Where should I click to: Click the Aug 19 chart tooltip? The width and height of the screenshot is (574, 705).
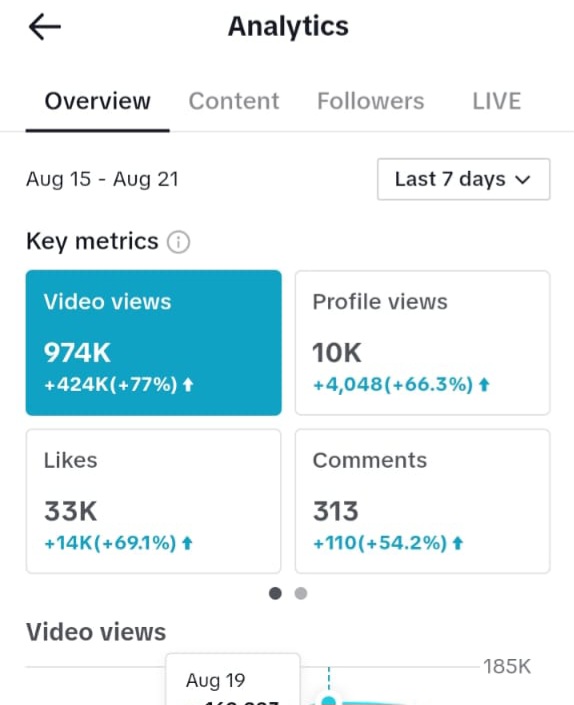233,679
